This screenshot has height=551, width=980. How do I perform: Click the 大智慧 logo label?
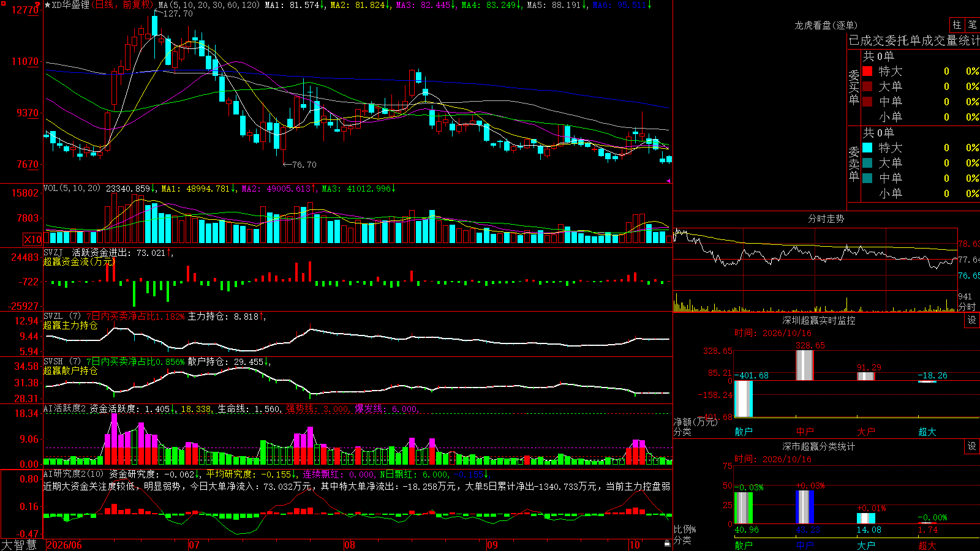tap(19, 545)
